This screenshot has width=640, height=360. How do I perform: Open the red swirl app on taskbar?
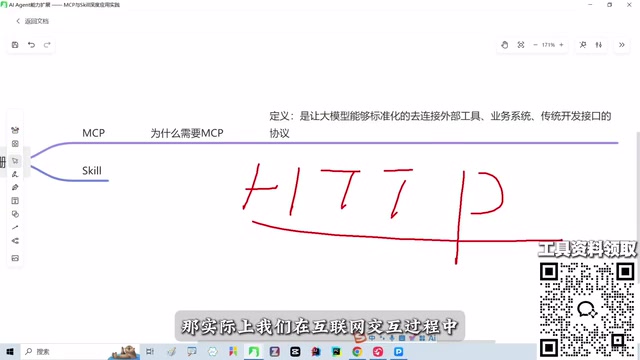click(378, 351)
